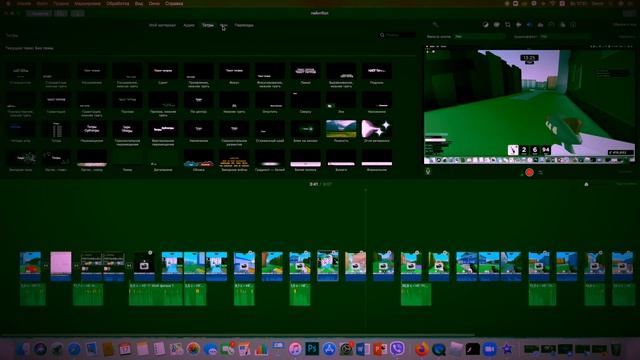
Task: Show the clip information icon
Action: point(573,25)
